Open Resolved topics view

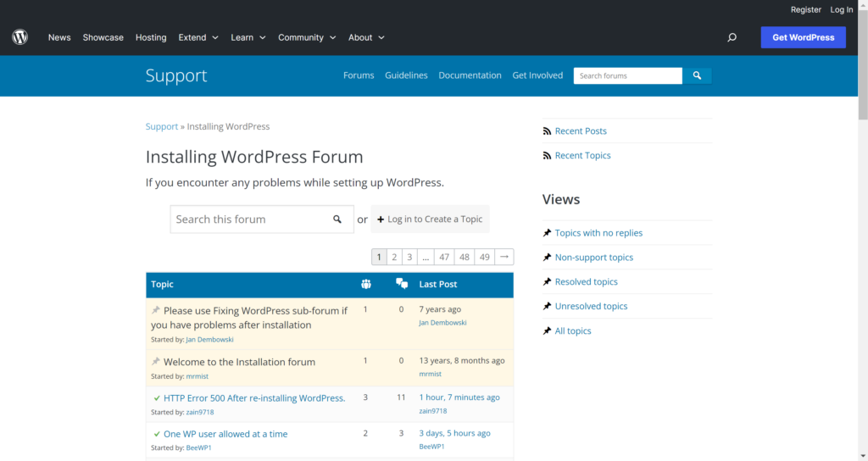(x=587, y=281)
